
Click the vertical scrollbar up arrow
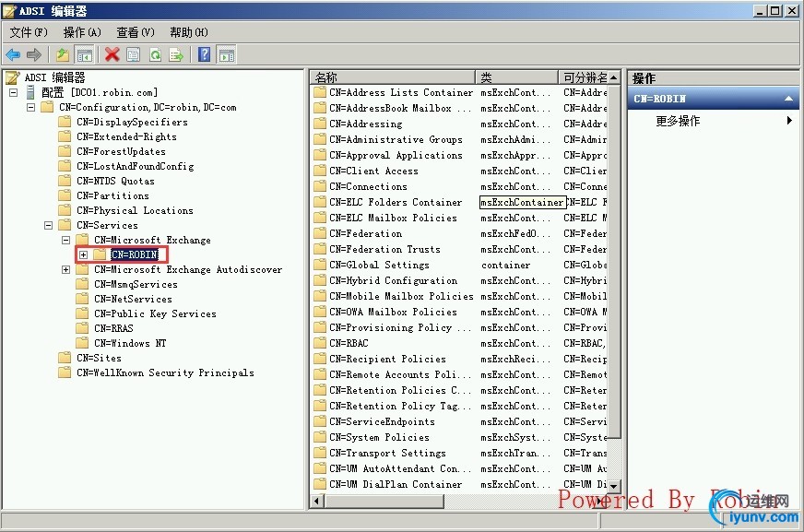pyautogui.click(x=614, y=77)
